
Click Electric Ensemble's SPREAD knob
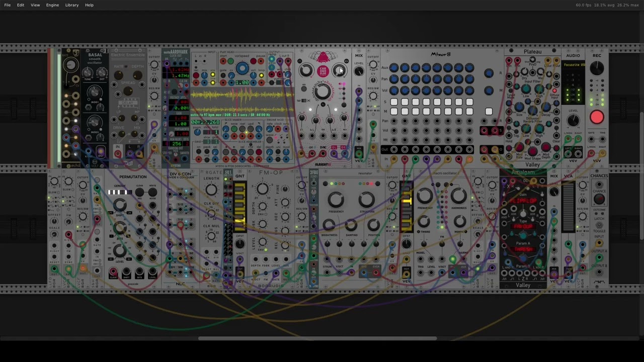(x=128, y=91)
